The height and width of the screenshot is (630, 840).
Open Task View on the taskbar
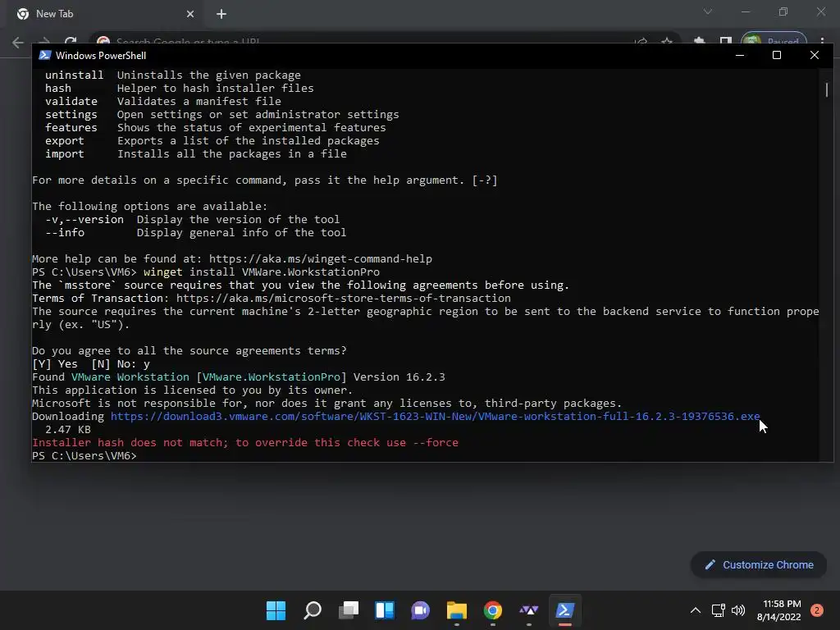(349, 610)
